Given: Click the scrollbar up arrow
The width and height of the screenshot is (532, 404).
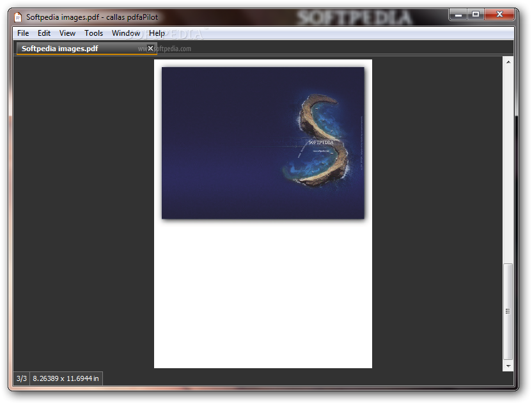Looking at the screenshot, I should 508,62.
